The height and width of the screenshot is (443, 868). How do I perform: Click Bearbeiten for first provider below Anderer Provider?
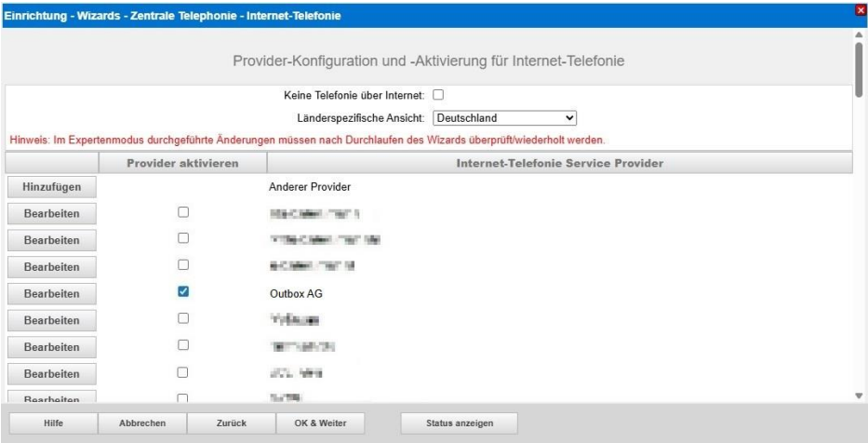pyautogui.click(x=50, y=213)
